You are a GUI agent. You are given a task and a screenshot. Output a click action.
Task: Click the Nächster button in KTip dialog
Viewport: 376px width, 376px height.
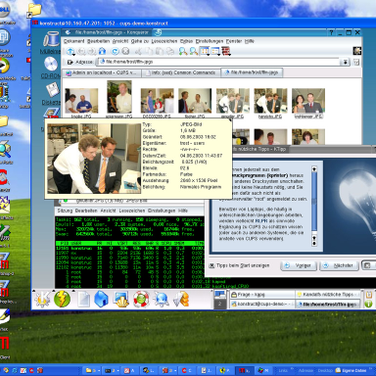339,266
